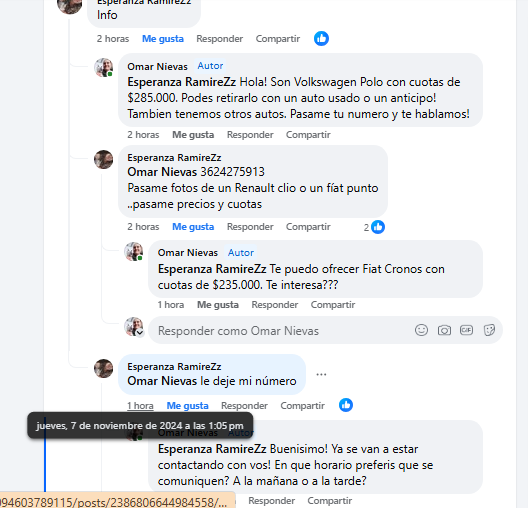Toggle Me gusta on Volkswagen Polo comment
This screenshot has height=508, width=528.
coord(193,135)
